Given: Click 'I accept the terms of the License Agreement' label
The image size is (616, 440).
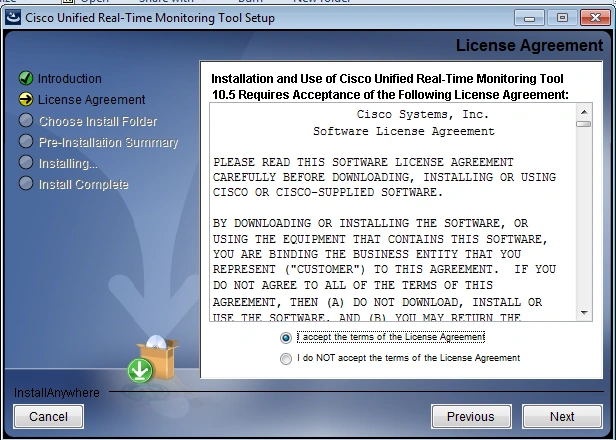Looking at the screenshot, I should (391, 337).
